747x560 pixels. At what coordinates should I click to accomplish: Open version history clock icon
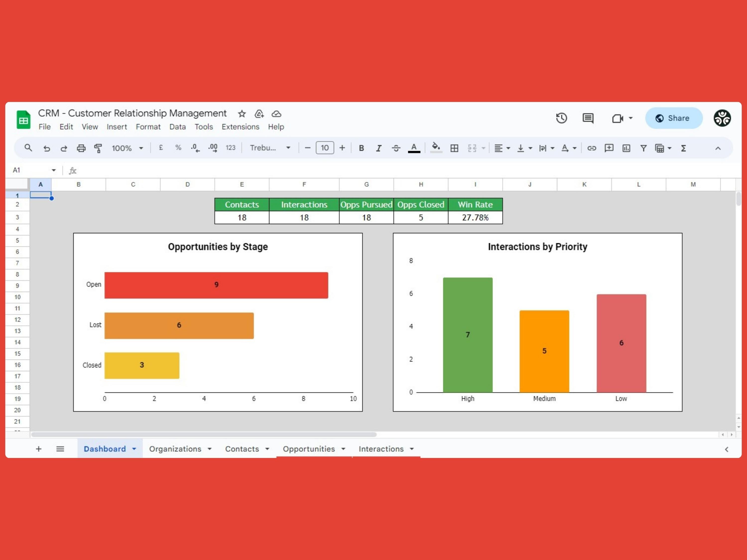tap(561, 118)
